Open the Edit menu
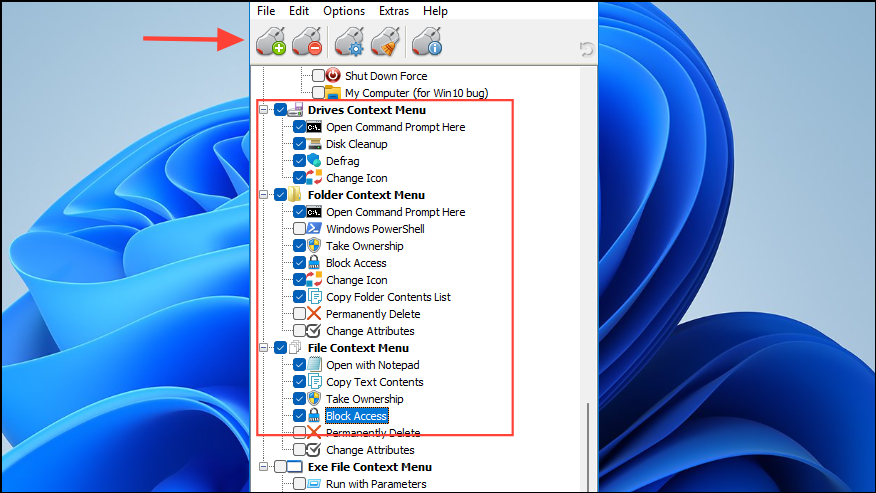 [299, 11]
